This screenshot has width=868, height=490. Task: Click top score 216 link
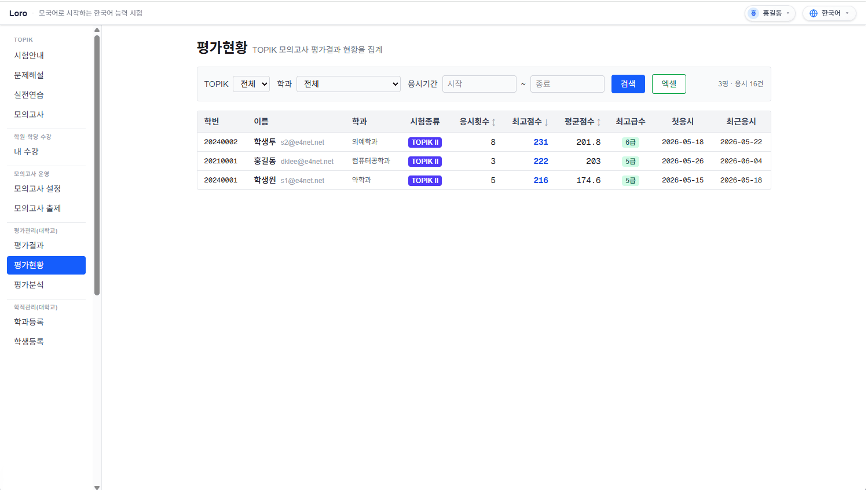pos(541,180)
